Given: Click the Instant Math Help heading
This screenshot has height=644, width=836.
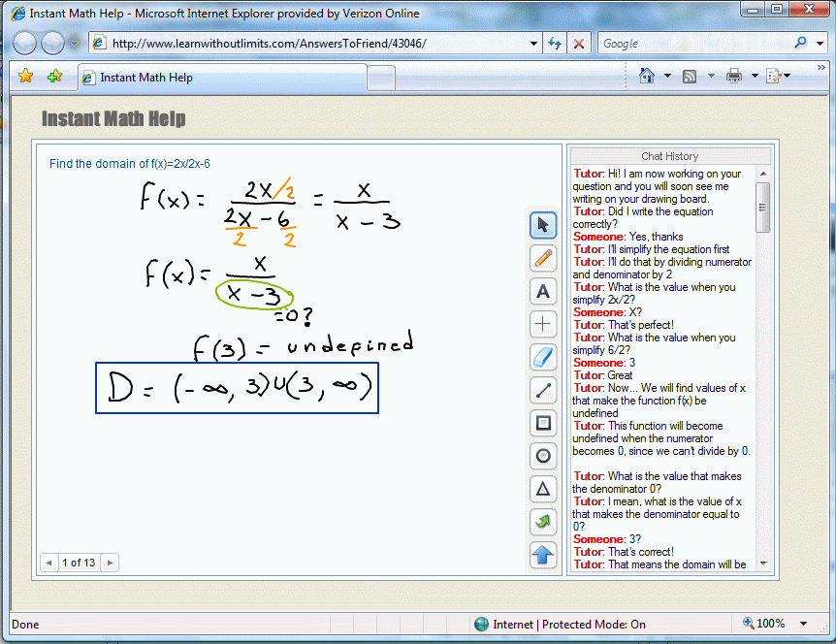Looking at the screenshot, I should (113, 118).
